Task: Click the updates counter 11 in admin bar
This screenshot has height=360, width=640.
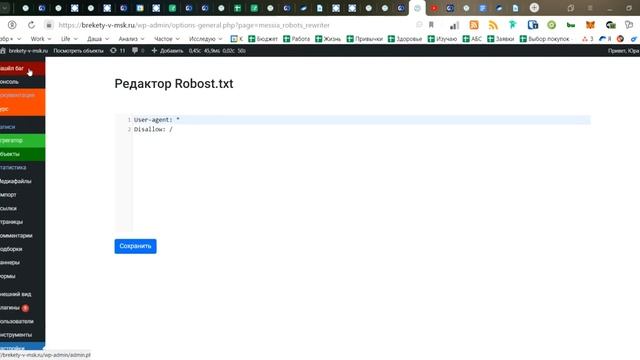Action: pos(118,51)
